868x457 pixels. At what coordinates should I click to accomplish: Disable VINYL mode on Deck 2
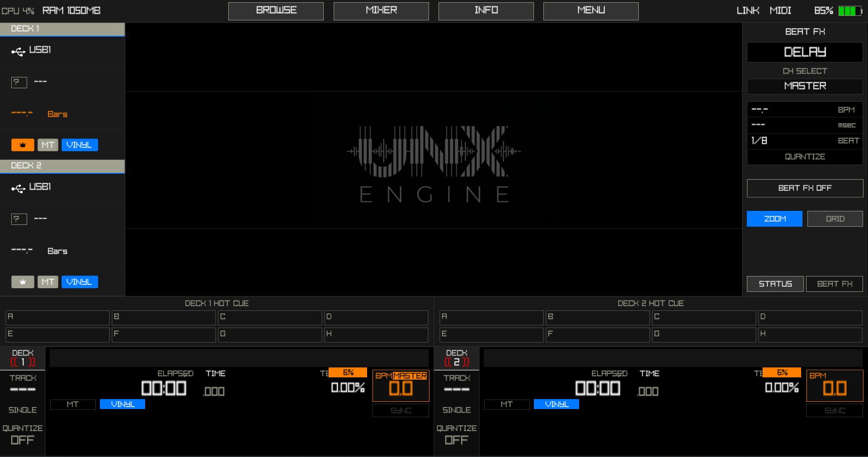(x=80, y=282)
